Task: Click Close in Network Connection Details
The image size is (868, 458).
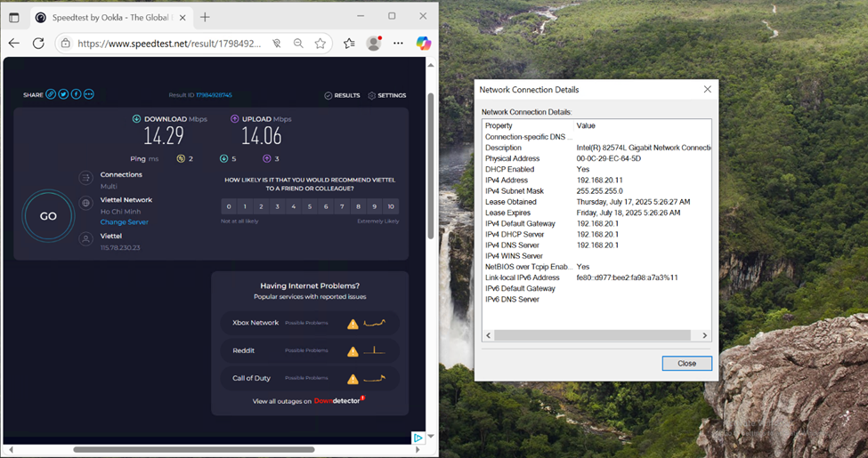Action: pyautogui.click(x=686, y=363)
